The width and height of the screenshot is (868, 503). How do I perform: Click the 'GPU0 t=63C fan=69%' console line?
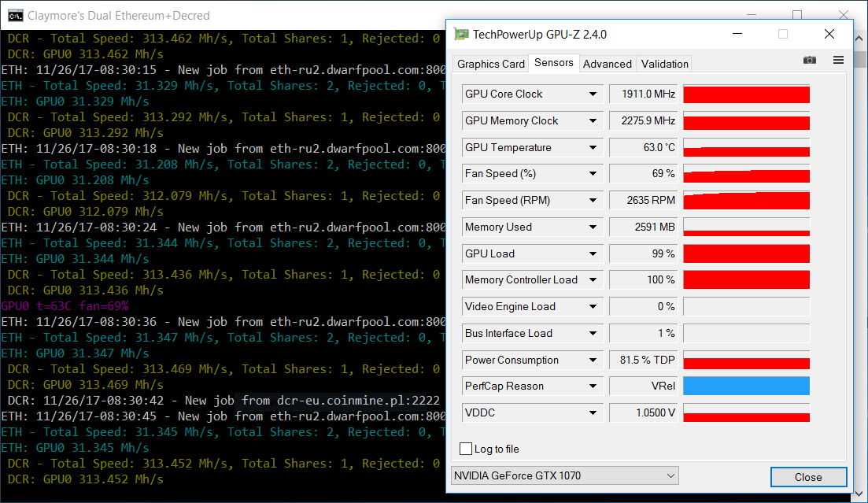point(65,305)
